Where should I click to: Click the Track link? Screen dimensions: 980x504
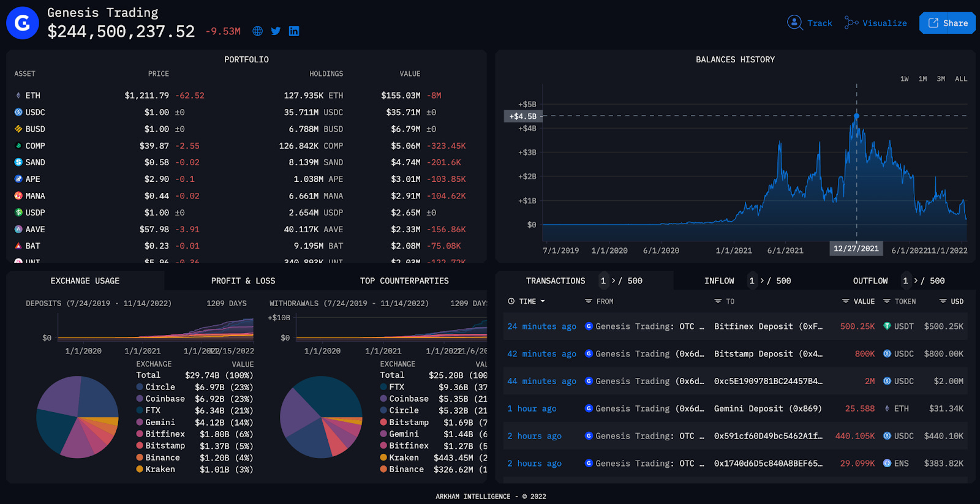click(820, 23)
